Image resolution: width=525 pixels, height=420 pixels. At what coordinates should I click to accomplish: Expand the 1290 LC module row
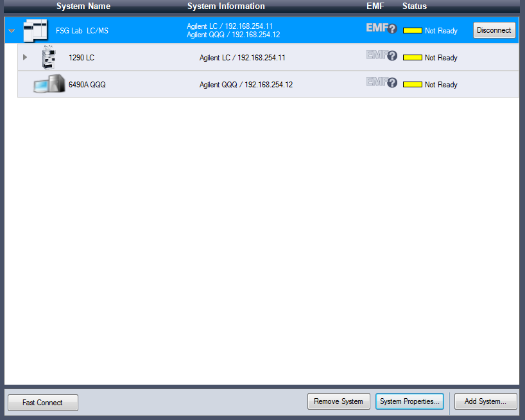[26, 57]
